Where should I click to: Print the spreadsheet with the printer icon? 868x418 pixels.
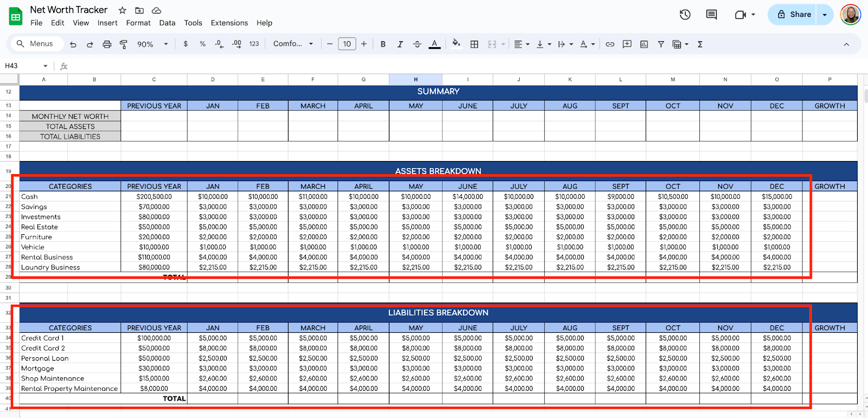[x=107, y=44]
